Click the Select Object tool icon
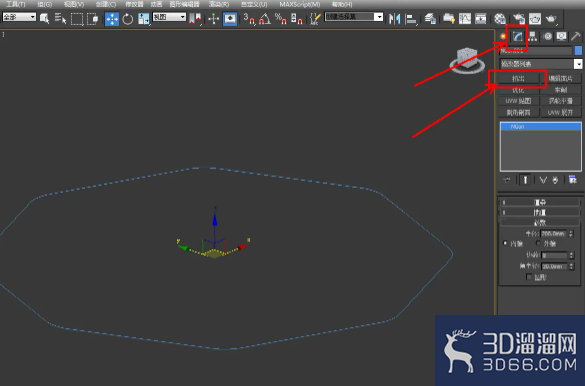585x386 pixels. [x=44, y=18]
